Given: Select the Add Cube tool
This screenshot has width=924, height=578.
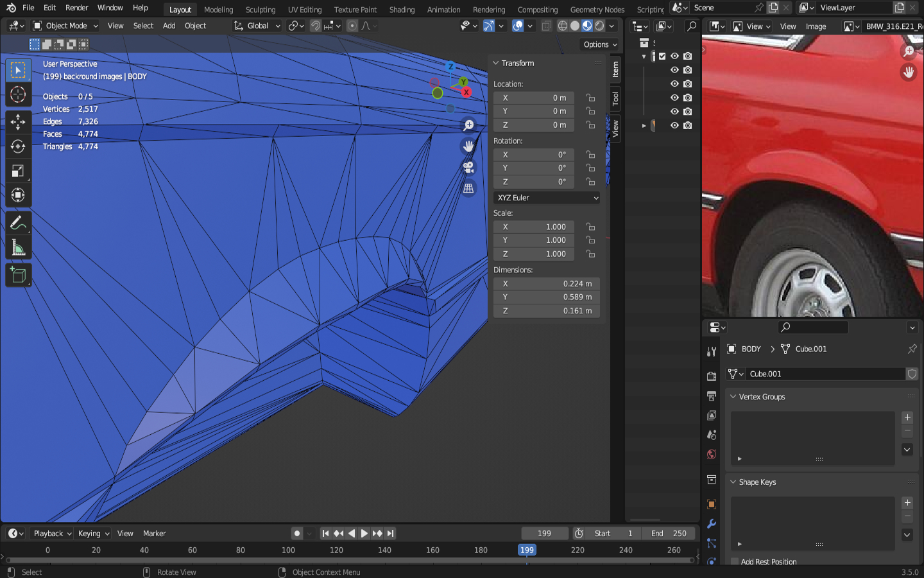Looking at the screenshot, I should (x=18, y=275).
